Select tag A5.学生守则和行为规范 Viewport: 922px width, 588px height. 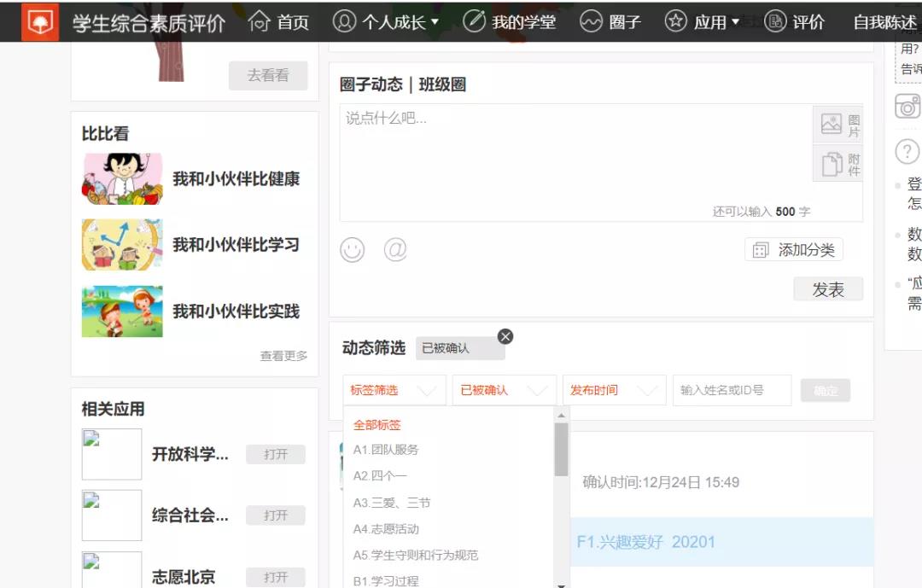tap(416, 555)
